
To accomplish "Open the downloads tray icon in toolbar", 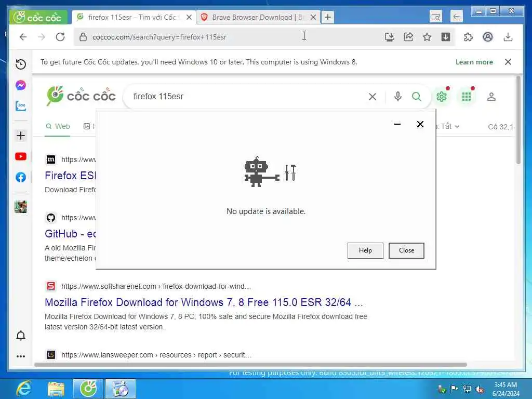I will click(508, 37).
